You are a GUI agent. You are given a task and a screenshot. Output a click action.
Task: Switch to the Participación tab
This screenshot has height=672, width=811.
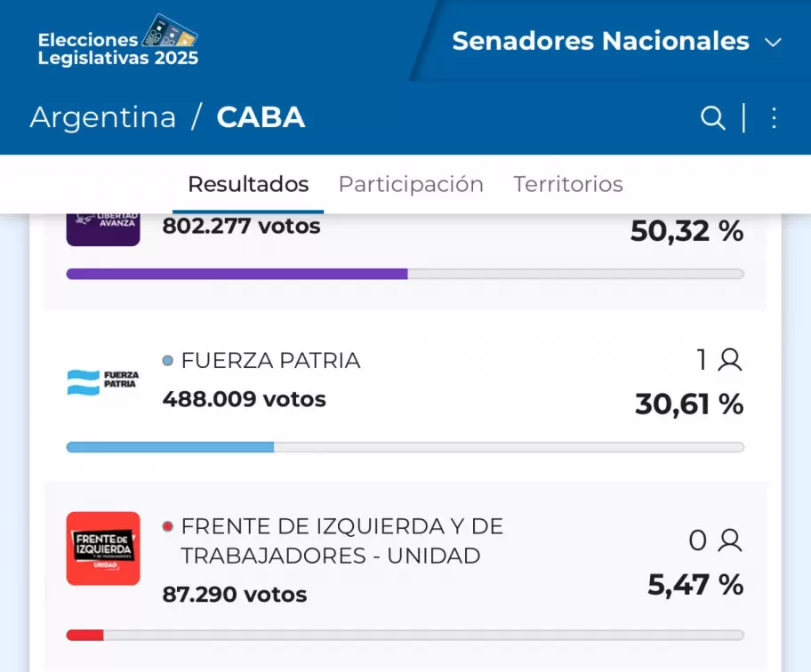[x=410, y=184]
